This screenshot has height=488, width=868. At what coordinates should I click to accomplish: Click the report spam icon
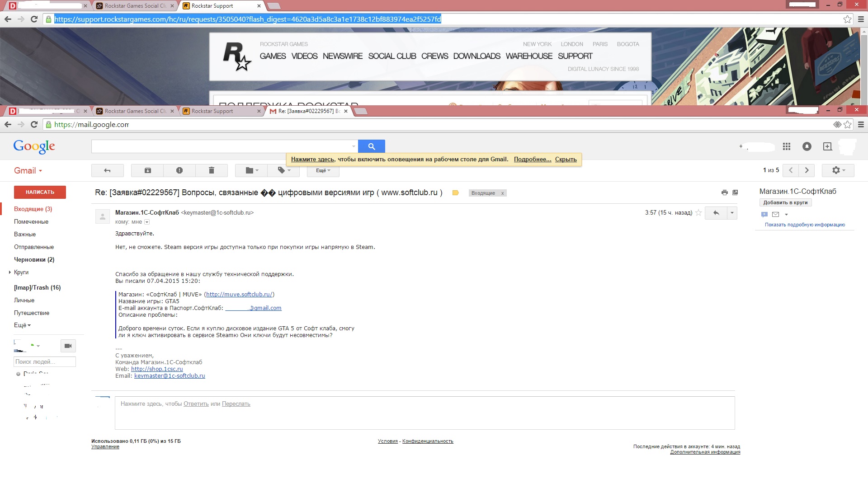coord(179,170)
